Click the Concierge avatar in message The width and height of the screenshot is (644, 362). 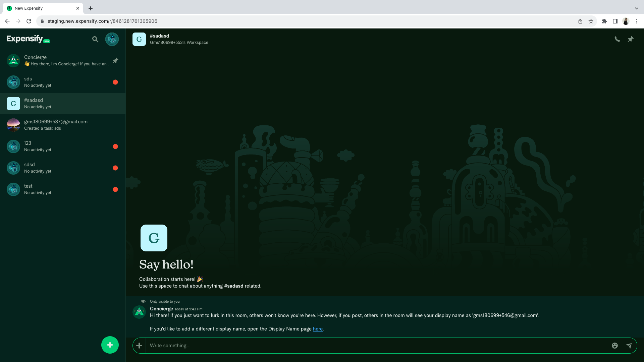[x=139, y=312]
